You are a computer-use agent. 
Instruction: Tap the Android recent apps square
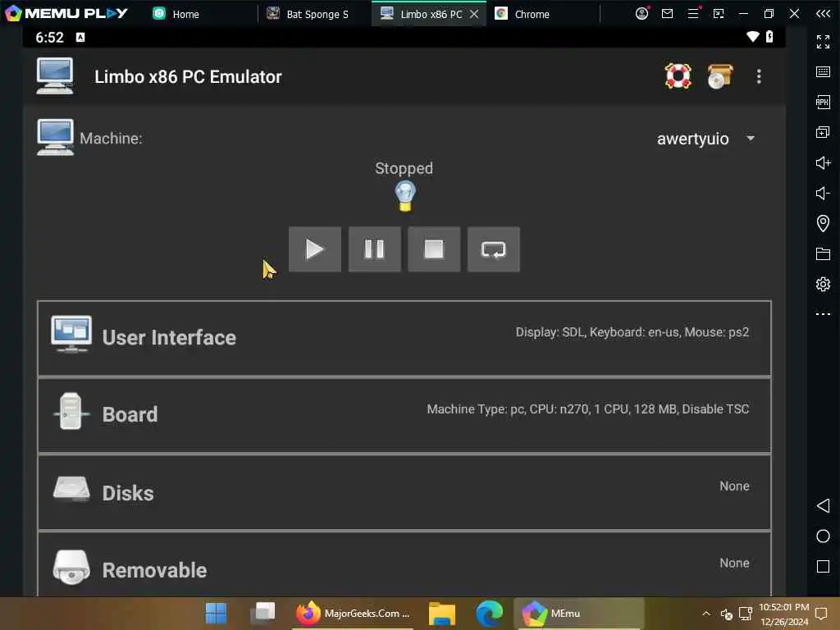tap(823, 567)
